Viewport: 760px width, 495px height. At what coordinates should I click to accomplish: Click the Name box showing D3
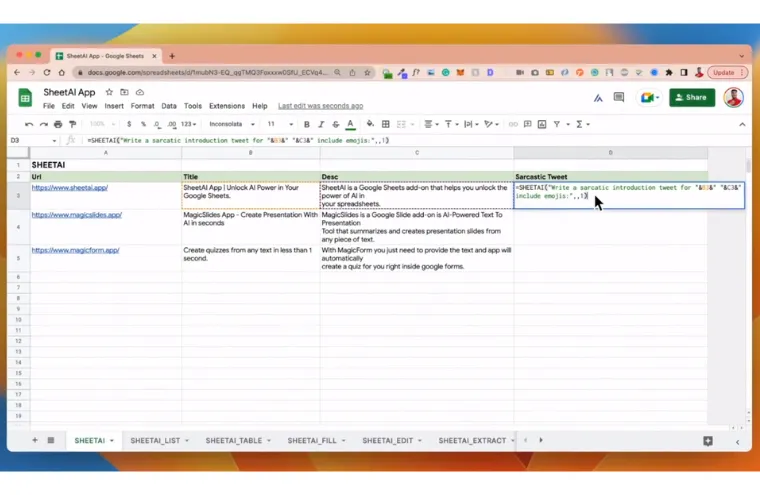33,140
